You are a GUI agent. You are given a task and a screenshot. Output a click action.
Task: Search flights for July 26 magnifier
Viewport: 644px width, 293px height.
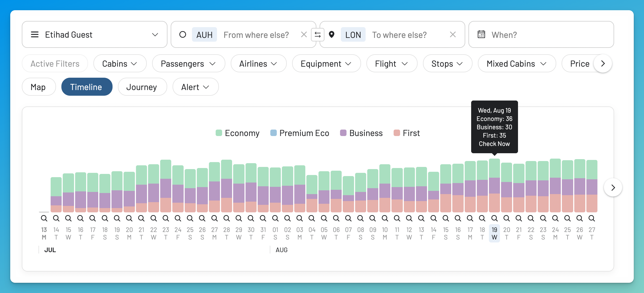tap(202, 218)
